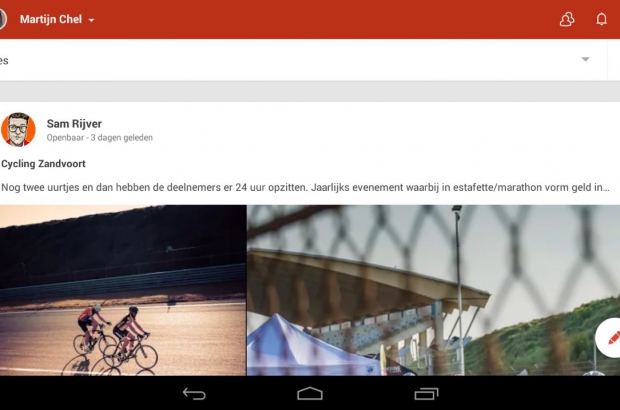Viewport: 620px width, 410px height.
Task: Open the Sam Rijver name link
Action: (74, 124)
